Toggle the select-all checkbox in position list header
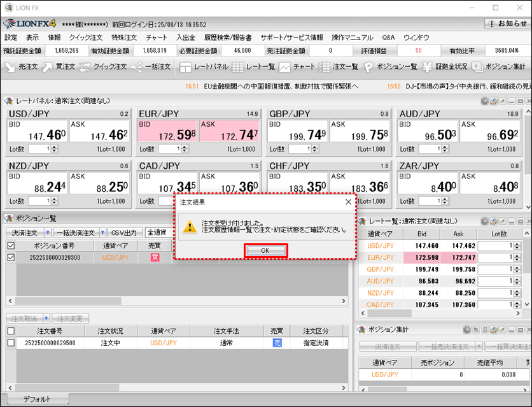This screenshot has width=532, height=407. point(10,245)
